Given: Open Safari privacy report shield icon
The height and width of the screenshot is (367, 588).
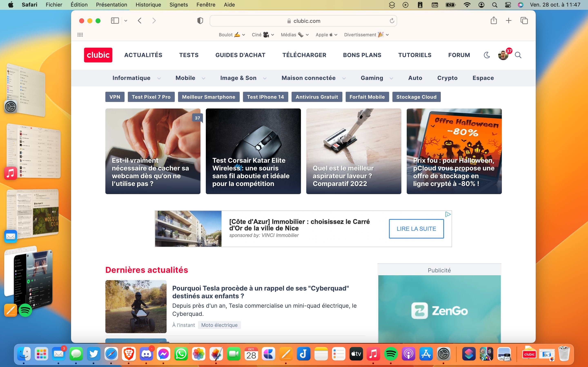Looking at the screenshot, I should [200, 21].
